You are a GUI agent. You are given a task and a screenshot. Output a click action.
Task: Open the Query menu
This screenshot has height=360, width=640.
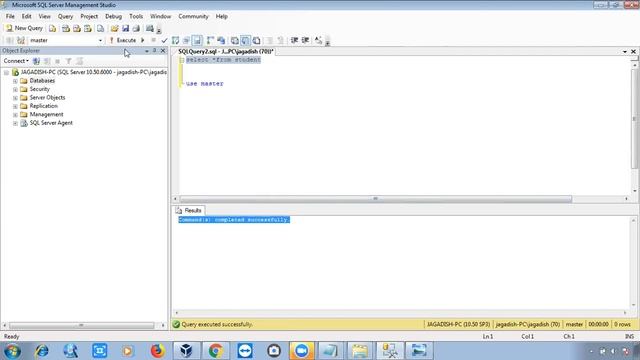coord(65,16)
